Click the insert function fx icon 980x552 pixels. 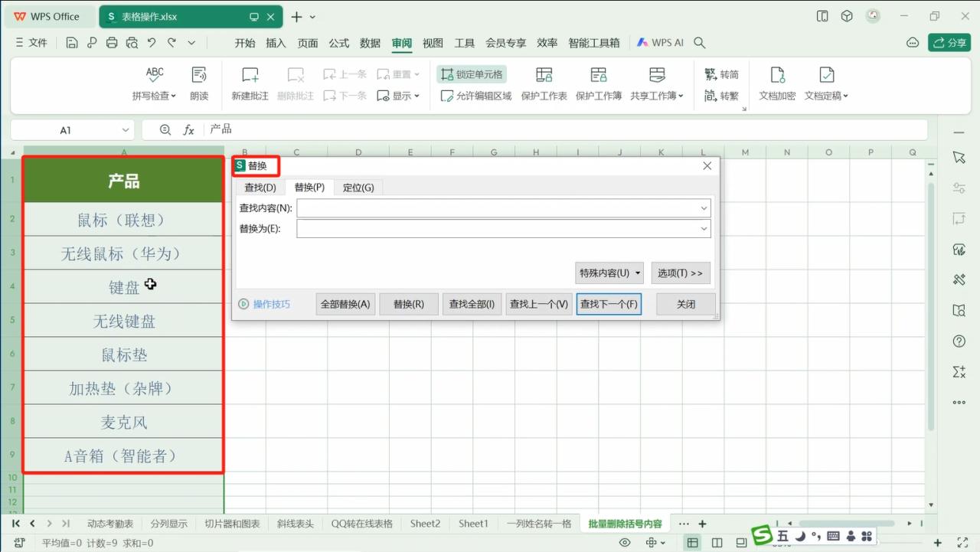pos(189,130)
